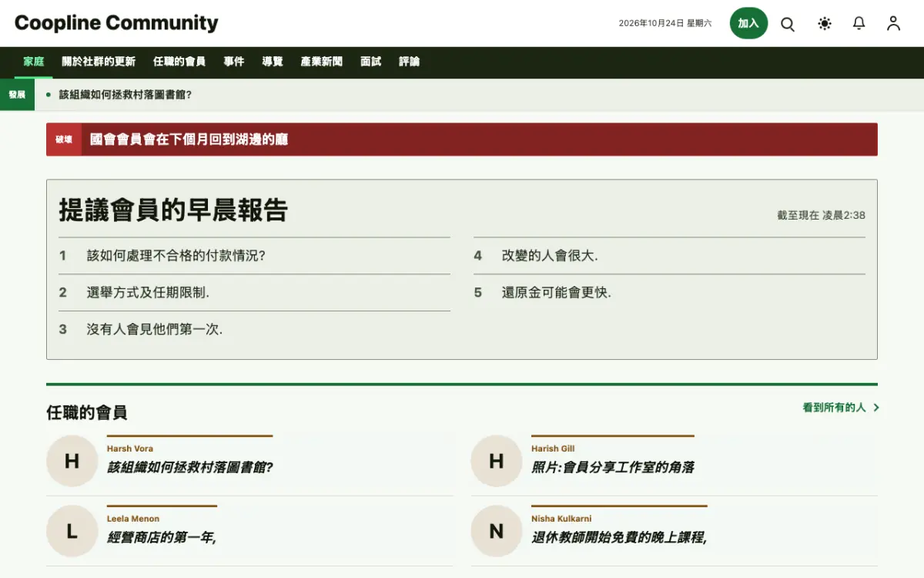This screenshot has height=578, width=924.
Task: Open author name Harsh Vora
Action: click(130, 449)
